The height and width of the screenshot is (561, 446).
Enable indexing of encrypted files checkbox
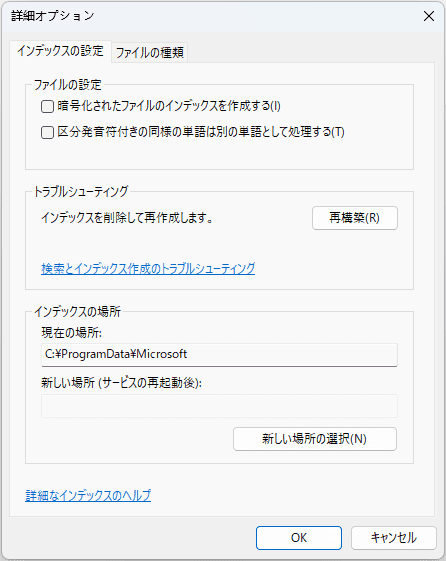tap(47, 107)
